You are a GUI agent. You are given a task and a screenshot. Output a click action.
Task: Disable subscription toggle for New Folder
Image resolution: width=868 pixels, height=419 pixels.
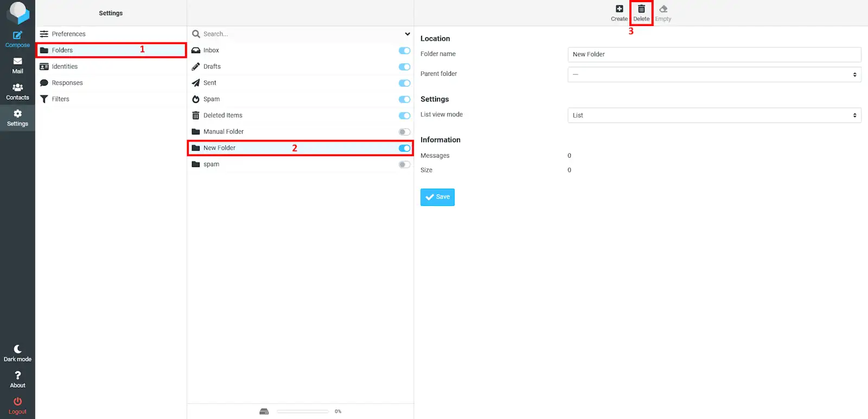[x=404, y=148]
